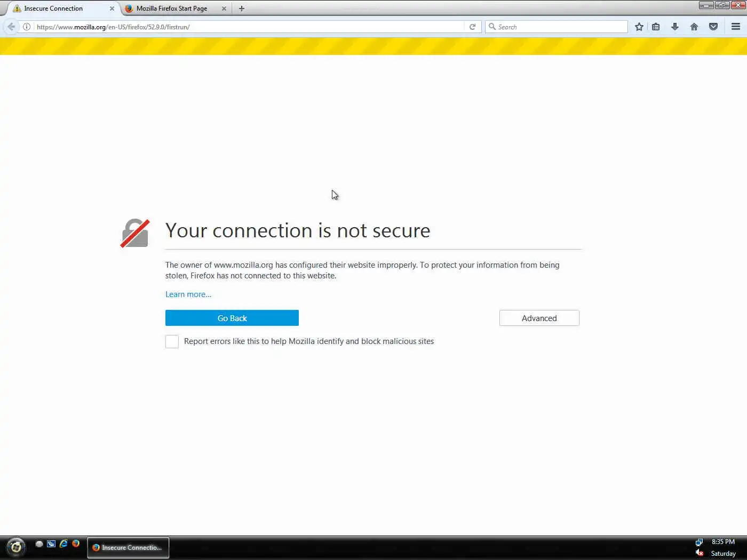Open the muted volume tray icon
The height and width of the screenshot is (560, 747).
[x=700, y=553]
